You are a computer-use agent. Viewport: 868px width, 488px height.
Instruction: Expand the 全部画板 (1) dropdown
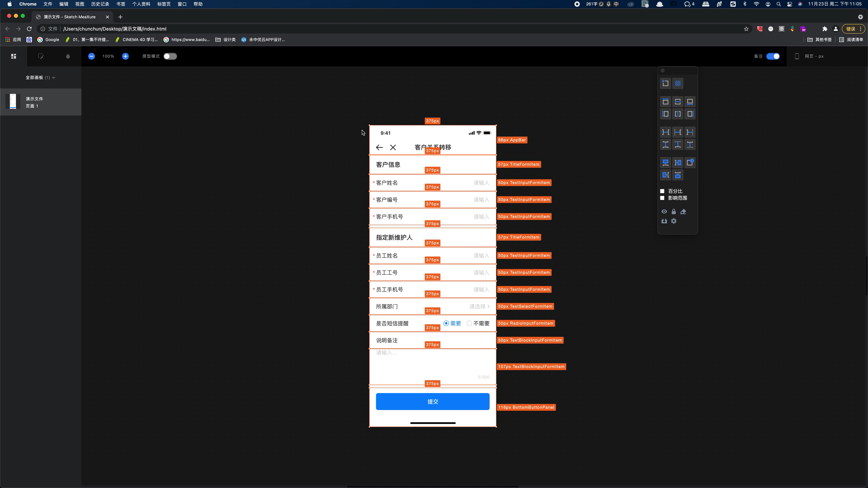tap(40, 78)
